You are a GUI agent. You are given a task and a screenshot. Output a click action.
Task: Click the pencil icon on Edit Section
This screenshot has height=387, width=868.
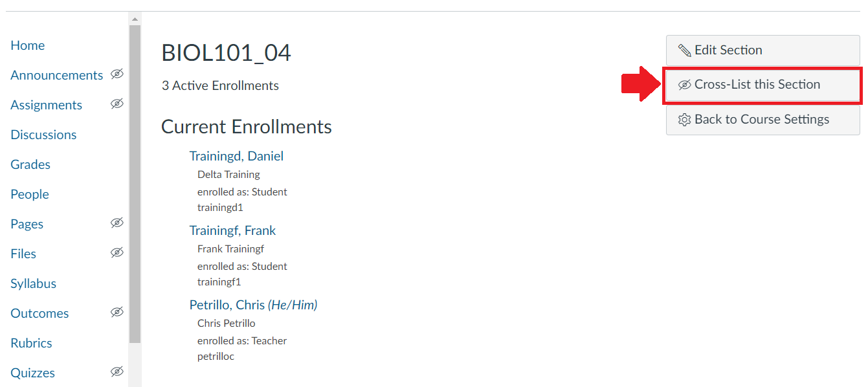686,50
